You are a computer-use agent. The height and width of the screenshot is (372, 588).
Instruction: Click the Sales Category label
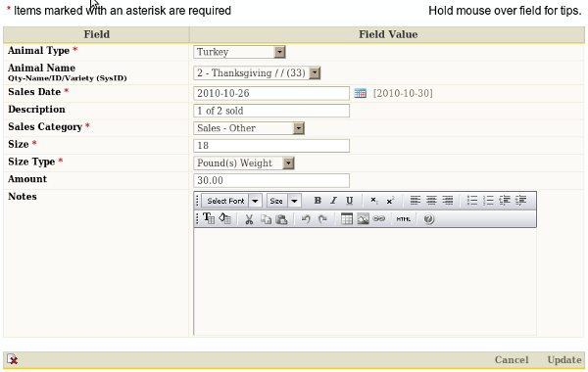tap(45, 126)
